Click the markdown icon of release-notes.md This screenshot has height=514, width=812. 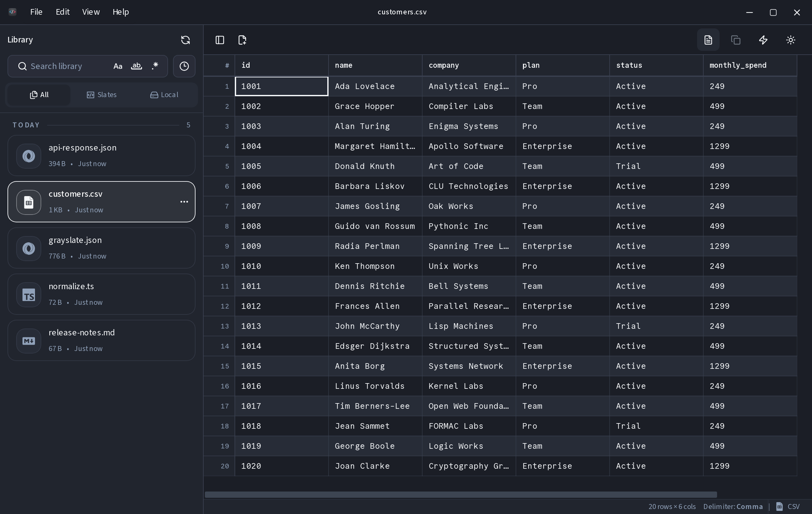point(29,341)
